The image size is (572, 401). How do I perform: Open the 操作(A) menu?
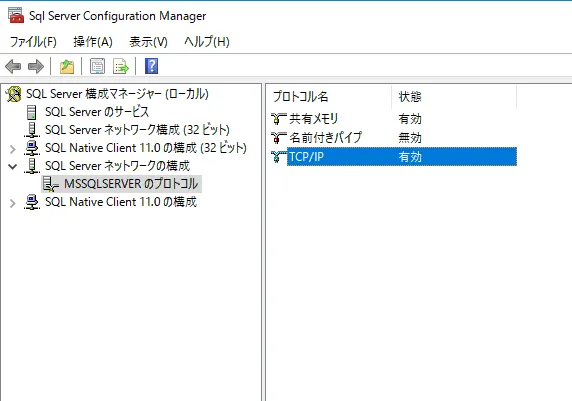pos(93,42)
